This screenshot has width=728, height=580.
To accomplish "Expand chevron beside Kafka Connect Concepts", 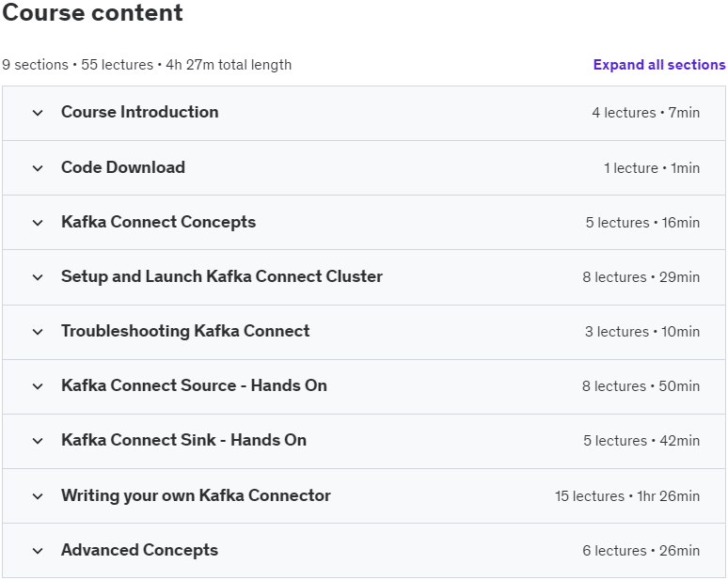I will click(38, 223).
